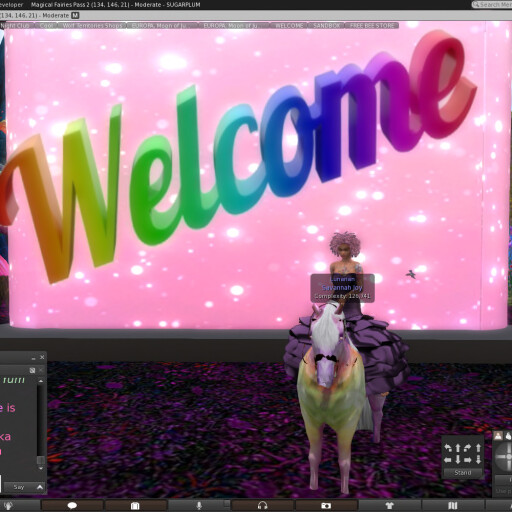Viewport: 512px width, 512px height.
Task: Select the SANDBOX landmark in favorites bar
Action: 326,26
